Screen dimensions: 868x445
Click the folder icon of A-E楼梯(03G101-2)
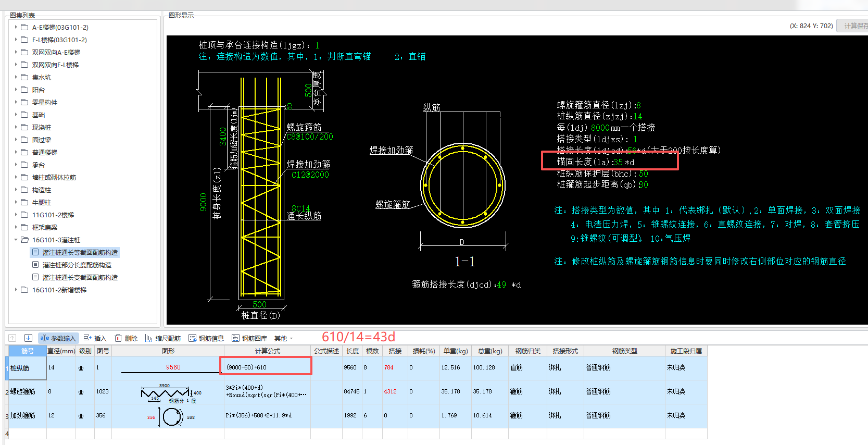(x=24, y=27)
